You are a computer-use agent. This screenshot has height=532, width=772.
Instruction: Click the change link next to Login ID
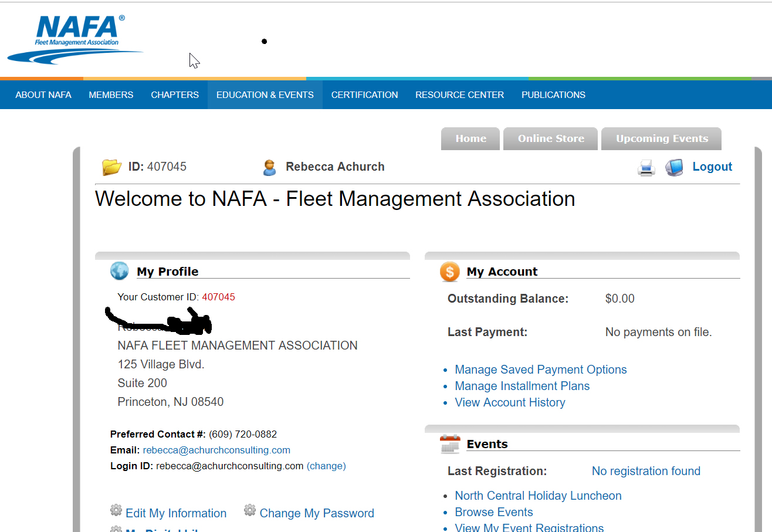click(326, 466)
